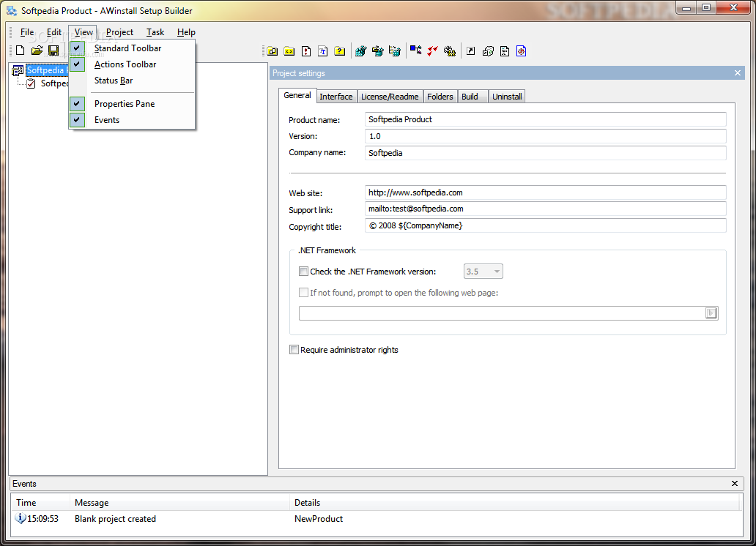This screenshot has width=756, height=546.
Task: Click the arrow button at end of web page field
Action: coord(711,313)
